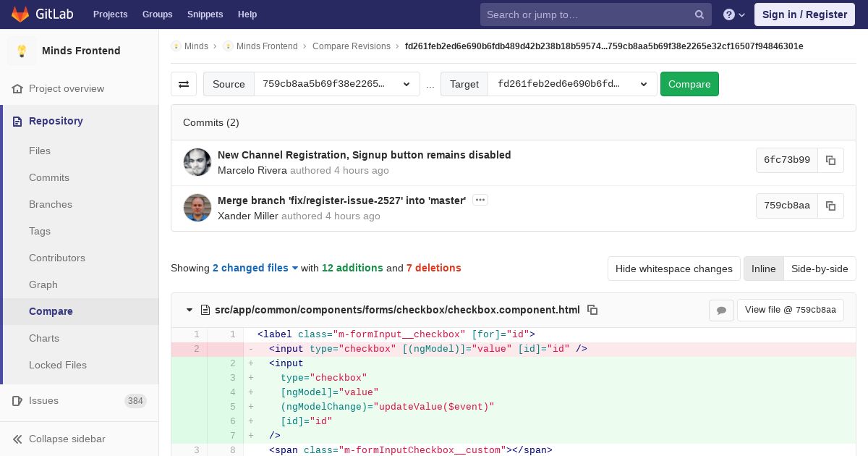Screen dimensions: 868x456
Task: Expand merge commit description ellipsis
Action: tap(480, 200)
